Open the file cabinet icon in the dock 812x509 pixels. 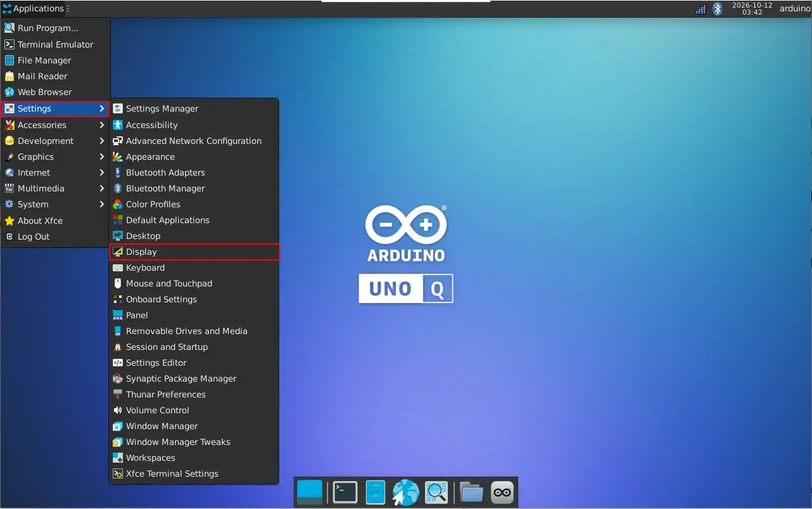[x=376, y=493]
